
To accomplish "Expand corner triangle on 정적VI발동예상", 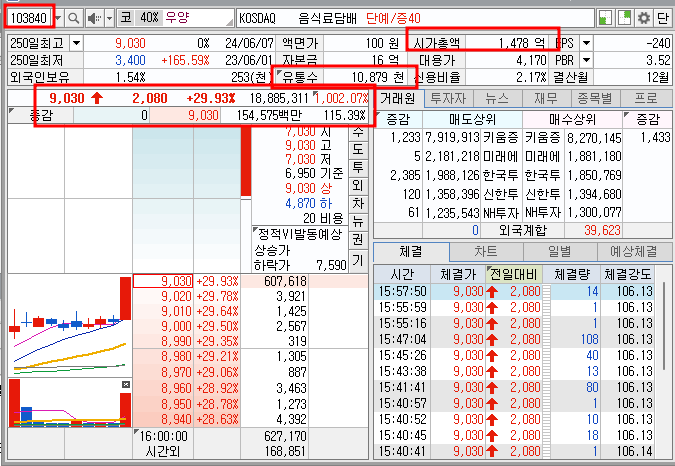I will pos(255,229).
